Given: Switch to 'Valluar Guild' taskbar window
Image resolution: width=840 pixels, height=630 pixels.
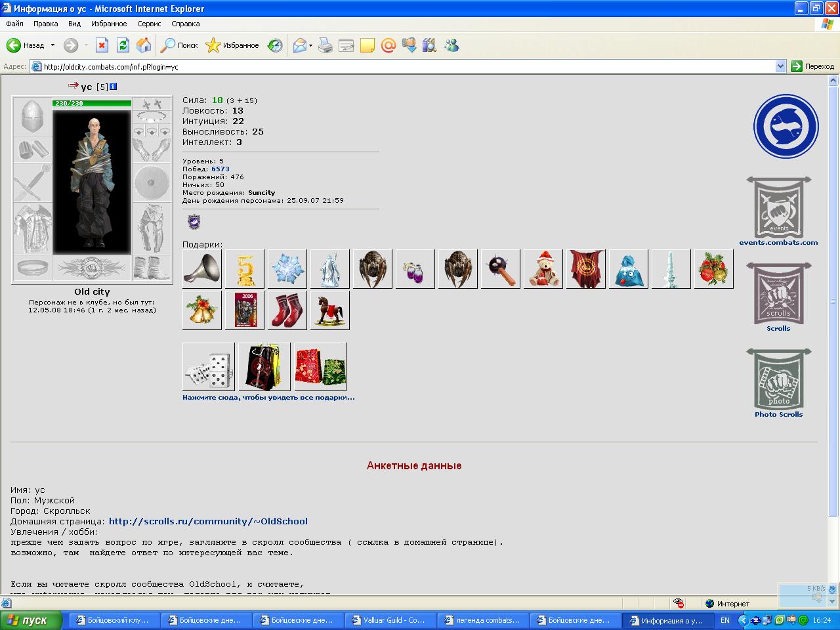Looking at the screenshot, I should 390,620.
